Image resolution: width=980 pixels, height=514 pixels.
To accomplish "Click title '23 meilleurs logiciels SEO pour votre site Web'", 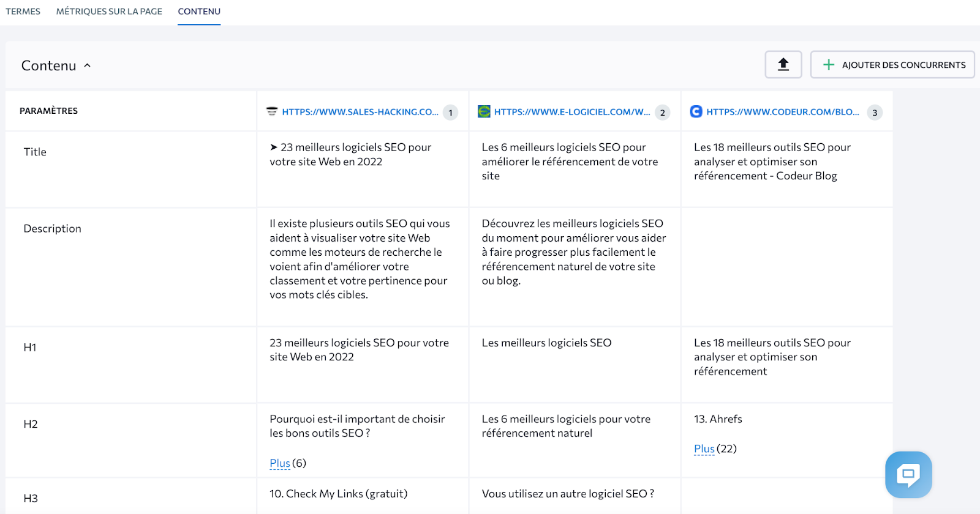I will click(x=350, y=154).
